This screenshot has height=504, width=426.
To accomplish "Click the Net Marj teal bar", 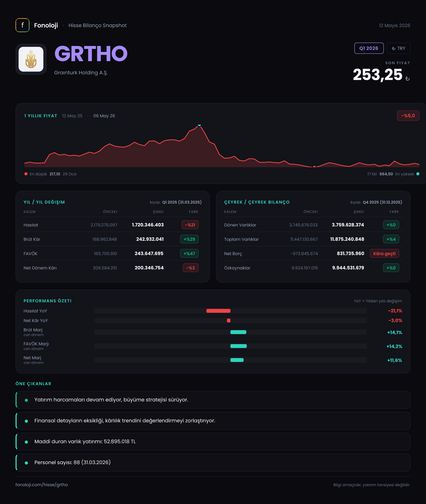I will (237, 360).
